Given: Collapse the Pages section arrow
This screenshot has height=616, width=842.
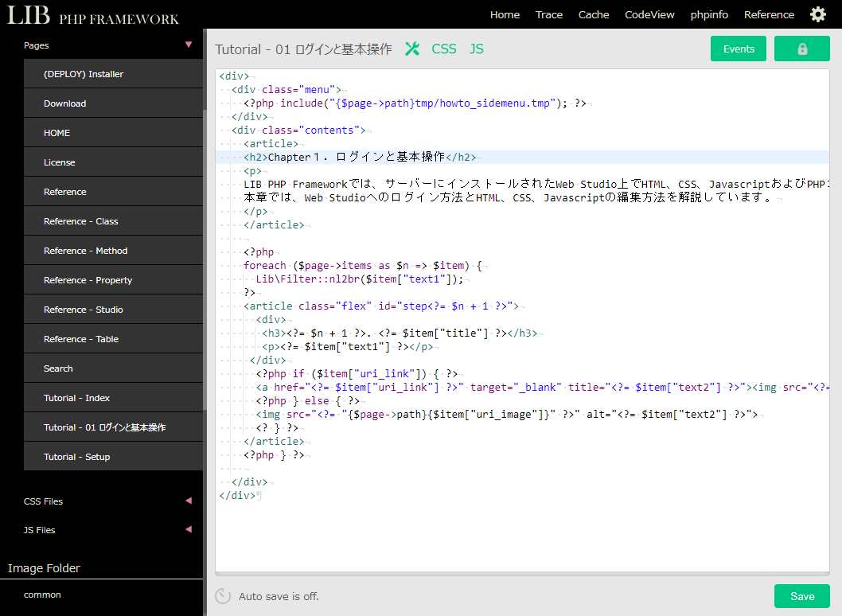Looking at the screenshot, I should tap(189, 45).
